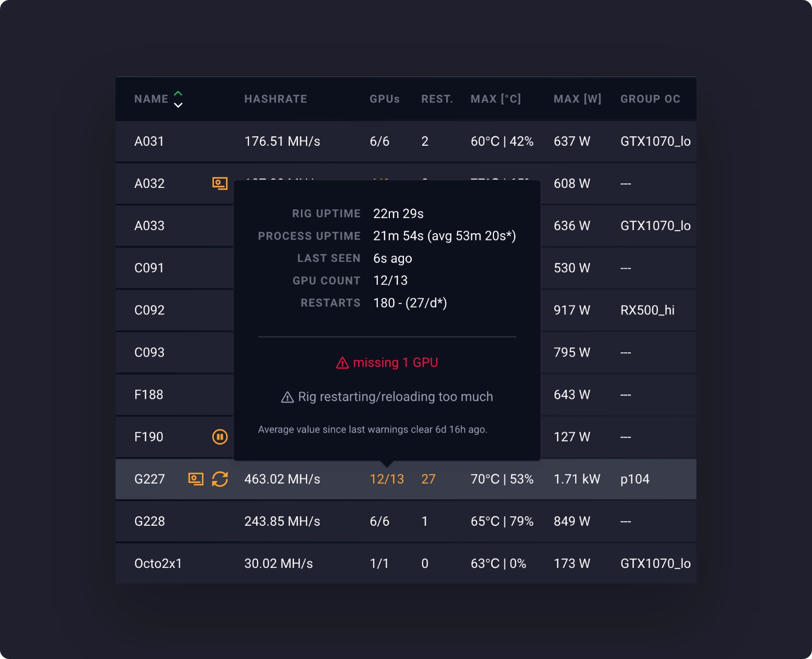Sort table by HASHRATE column header
This screenshot has width=812, height=659.
(x=275, y=99)
